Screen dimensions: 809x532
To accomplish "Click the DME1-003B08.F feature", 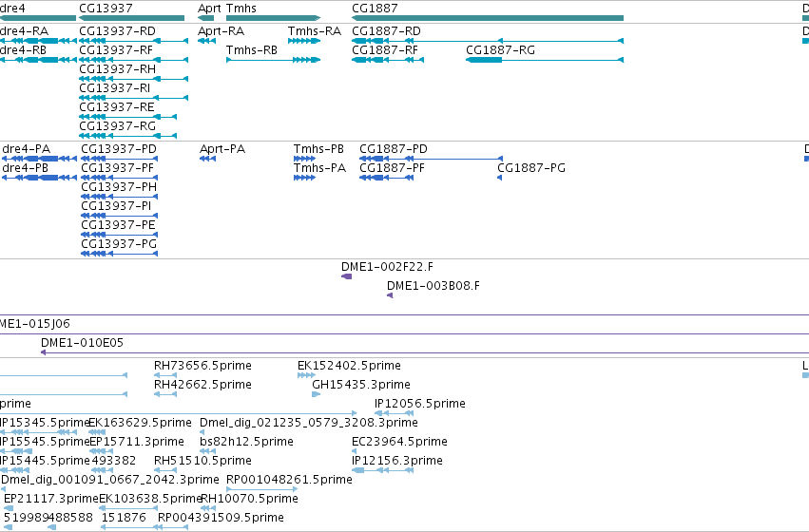I will (390, 295).
